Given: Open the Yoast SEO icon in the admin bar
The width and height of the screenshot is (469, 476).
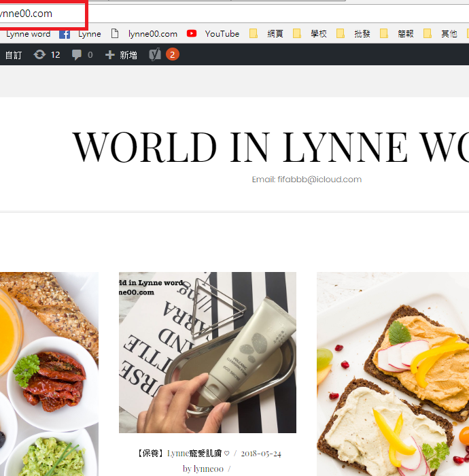Looking at the screenshot, I should (x=155, y=54).
